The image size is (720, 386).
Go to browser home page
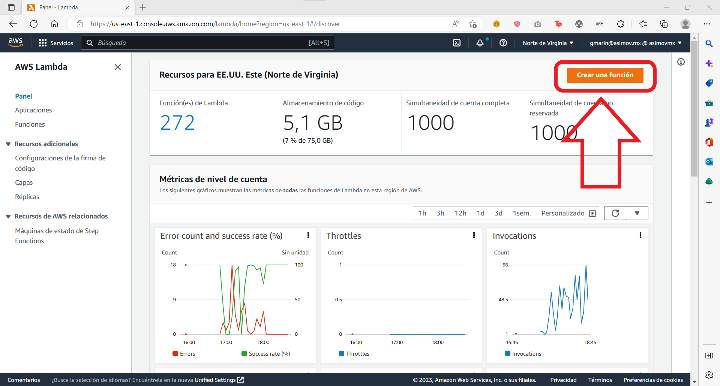(54, 24)
